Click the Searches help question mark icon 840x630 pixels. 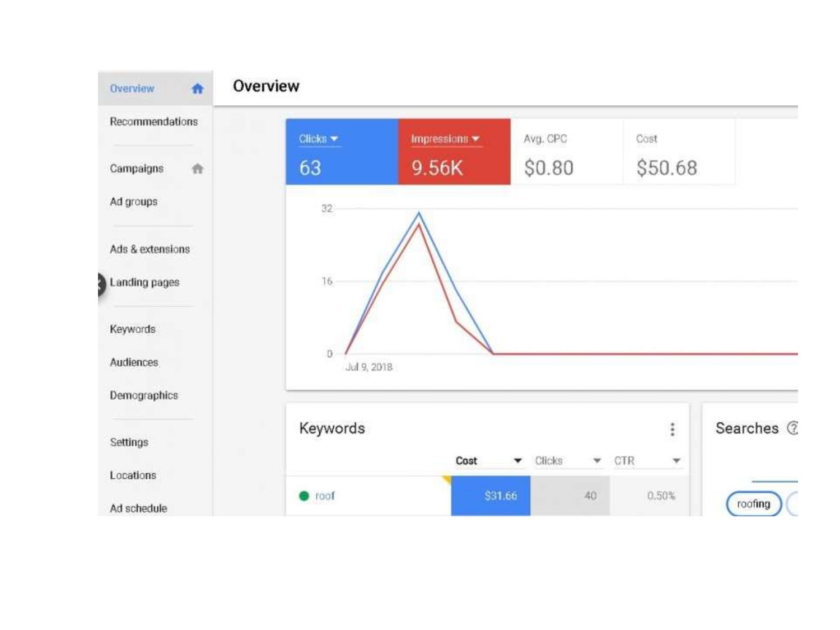point(792,428)
